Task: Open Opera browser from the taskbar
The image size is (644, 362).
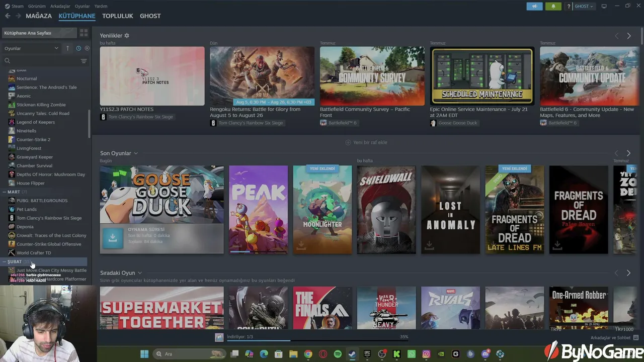Action: pyautogui.click(x=323, y=354)
